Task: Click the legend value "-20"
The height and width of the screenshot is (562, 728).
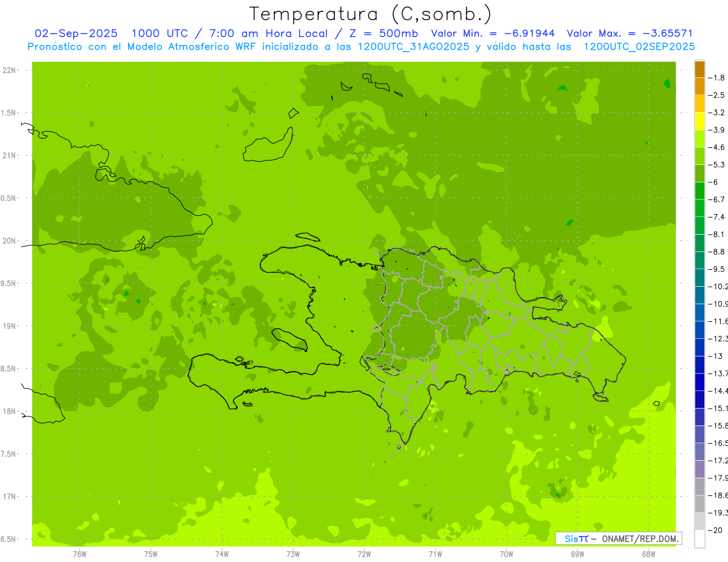Action: click(715, 530)
